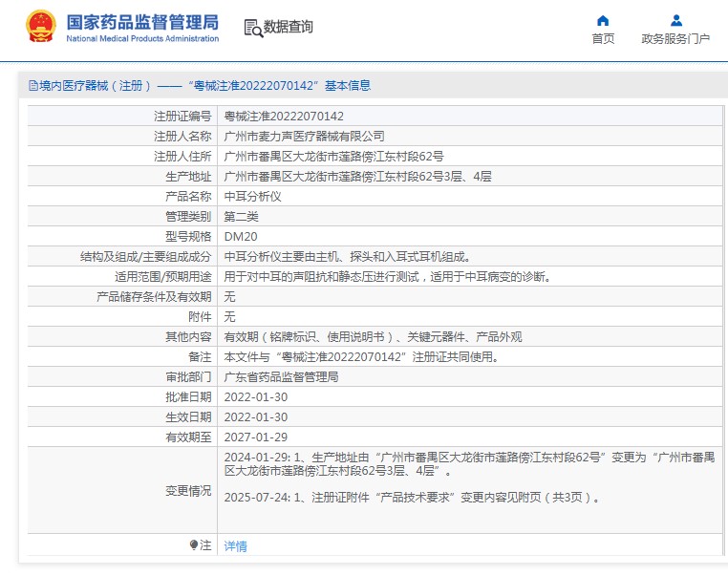Click 数据查询 heading text
The width and height of the screenshot is (728, 576).
coord(289,27)
